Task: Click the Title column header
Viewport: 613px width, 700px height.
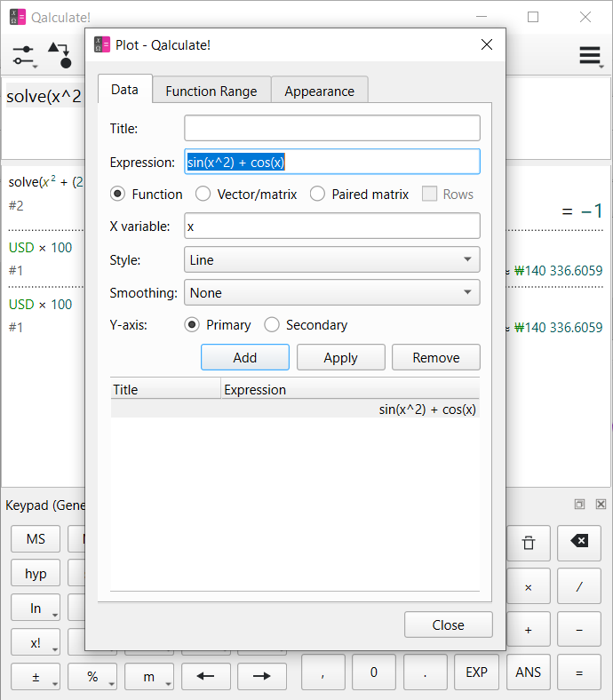Action: 165,389
